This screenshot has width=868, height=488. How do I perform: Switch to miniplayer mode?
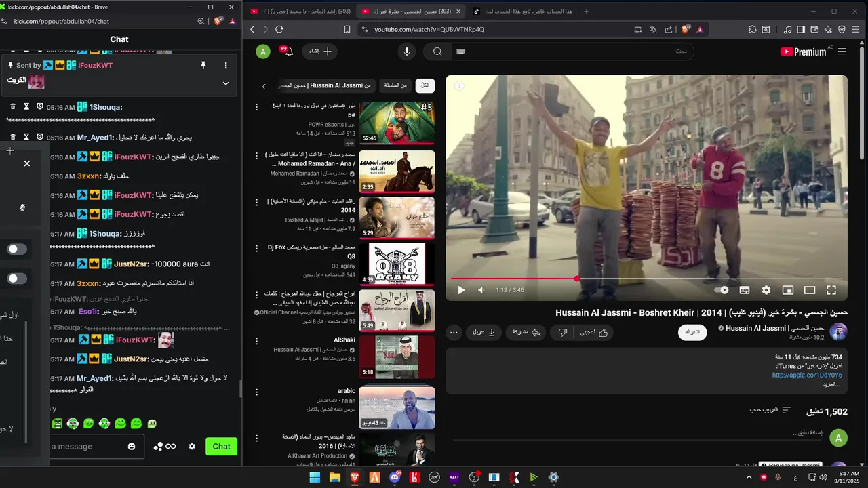click(788, 290)
